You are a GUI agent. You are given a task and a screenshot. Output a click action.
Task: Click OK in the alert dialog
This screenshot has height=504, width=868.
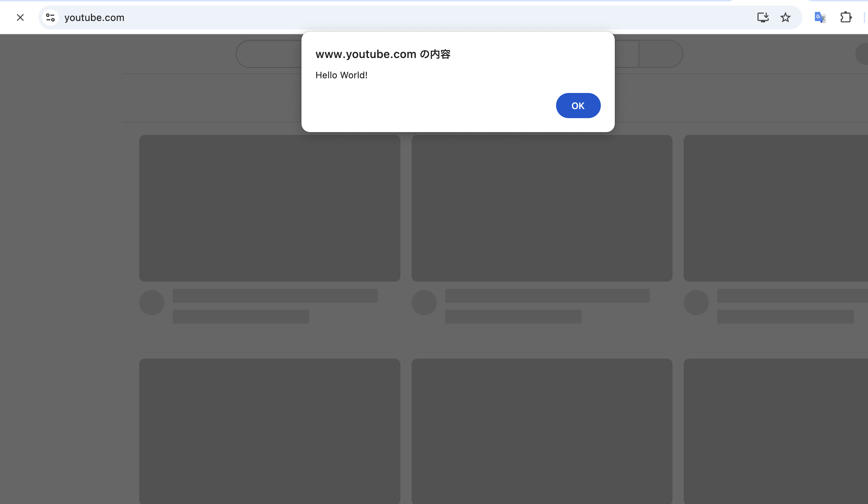click(x=578, y=106)
